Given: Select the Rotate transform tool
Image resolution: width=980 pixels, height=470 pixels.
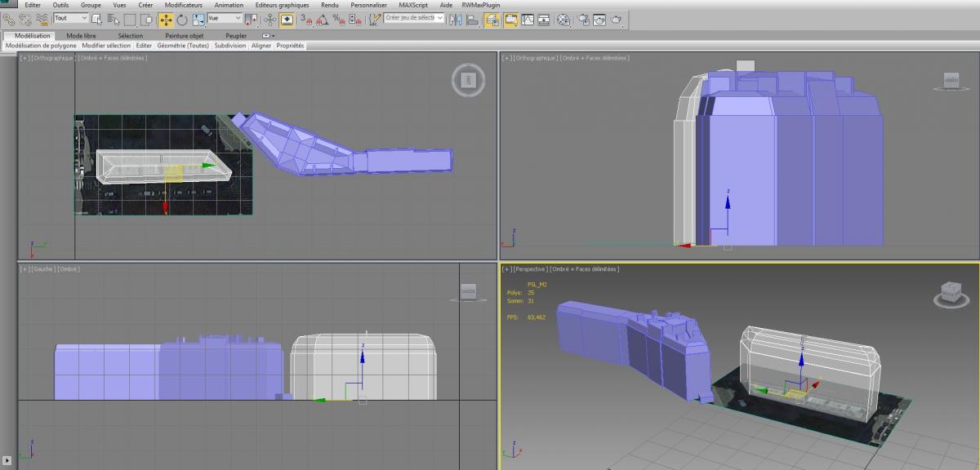Looking at the screenshot, I should [181, 19].
